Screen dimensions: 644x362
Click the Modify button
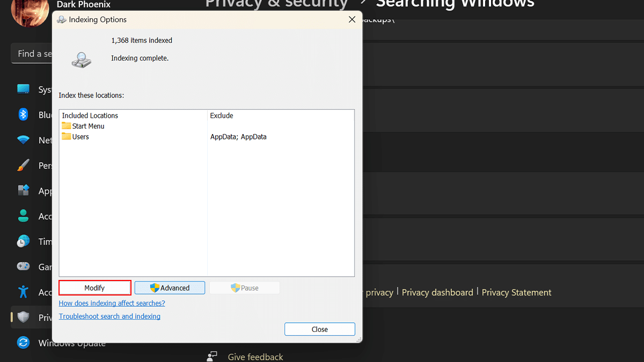click(x=95, y=288)
